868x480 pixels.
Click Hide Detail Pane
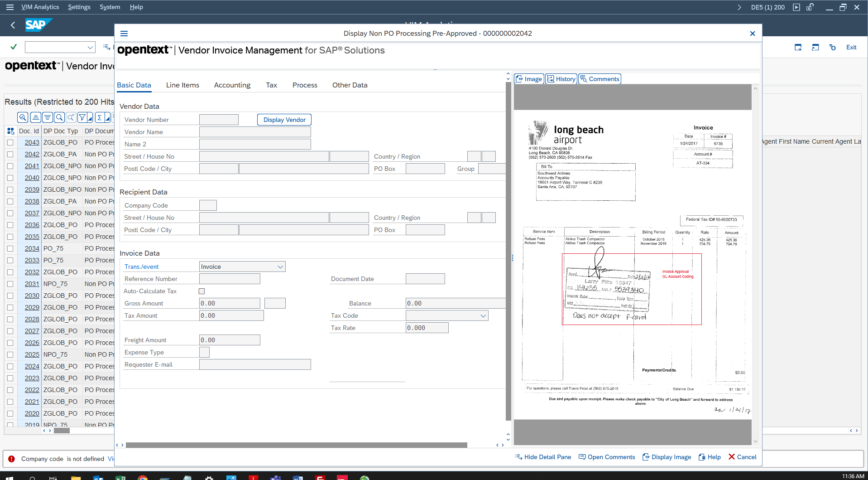click(543, 457)
